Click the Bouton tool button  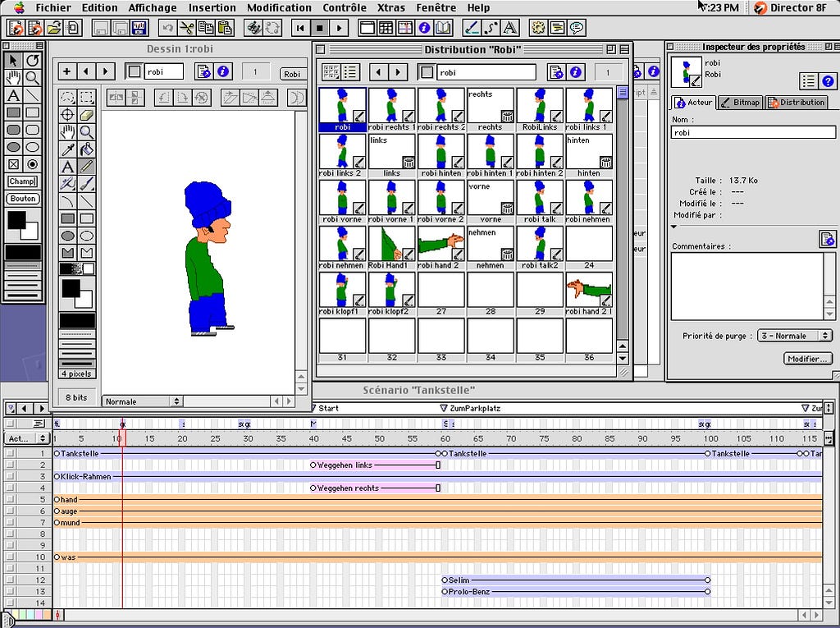pos(23,199)
